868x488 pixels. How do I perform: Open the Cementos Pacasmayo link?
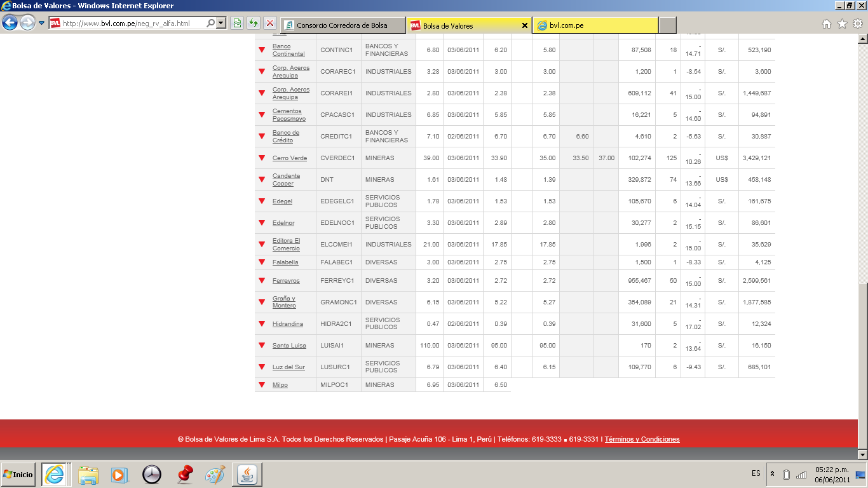pos(288,115)
